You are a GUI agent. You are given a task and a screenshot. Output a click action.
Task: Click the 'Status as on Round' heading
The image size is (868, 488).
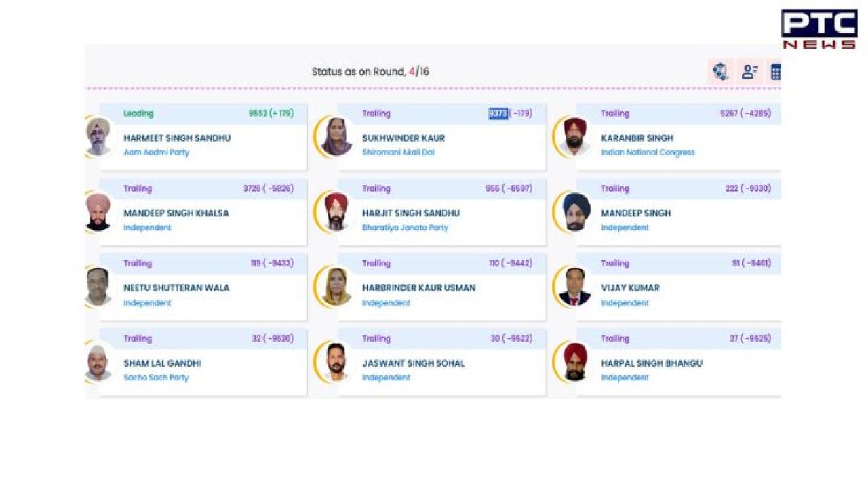(x=370, y=72)
